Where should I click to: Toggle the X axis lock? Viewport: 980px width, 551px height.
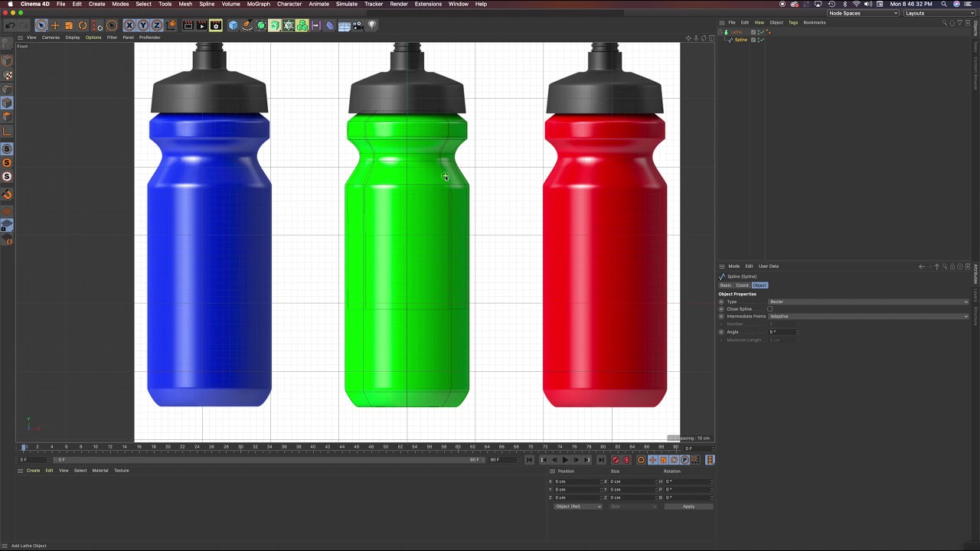tap(129, 25)
